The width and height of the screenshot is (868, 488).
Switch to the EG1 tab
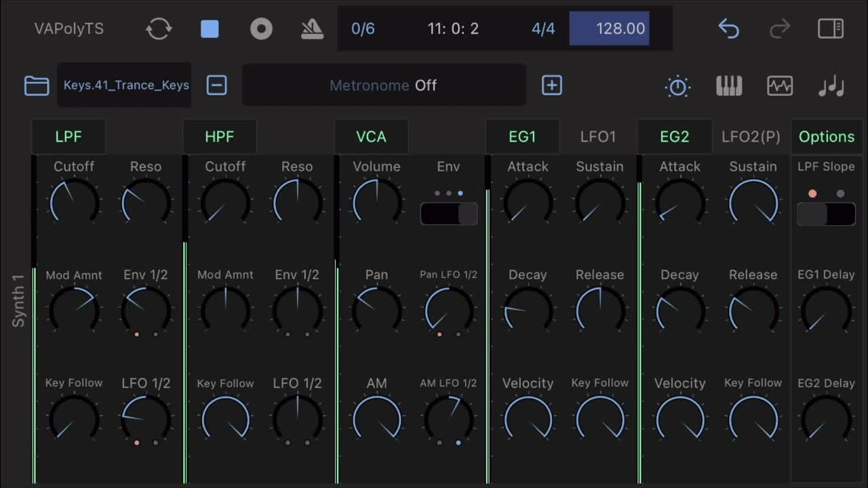[x=522, y=137]
